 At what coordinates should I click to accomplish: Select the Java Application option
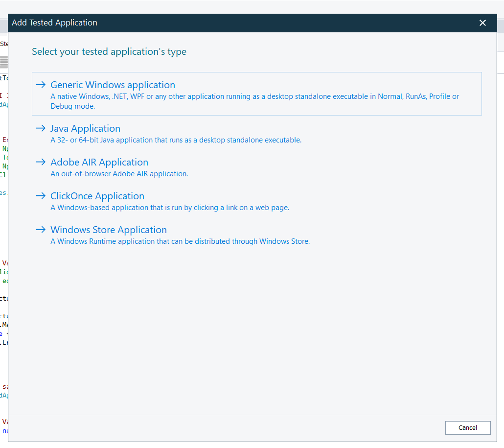pyautogui.click(x=85, y=128)
